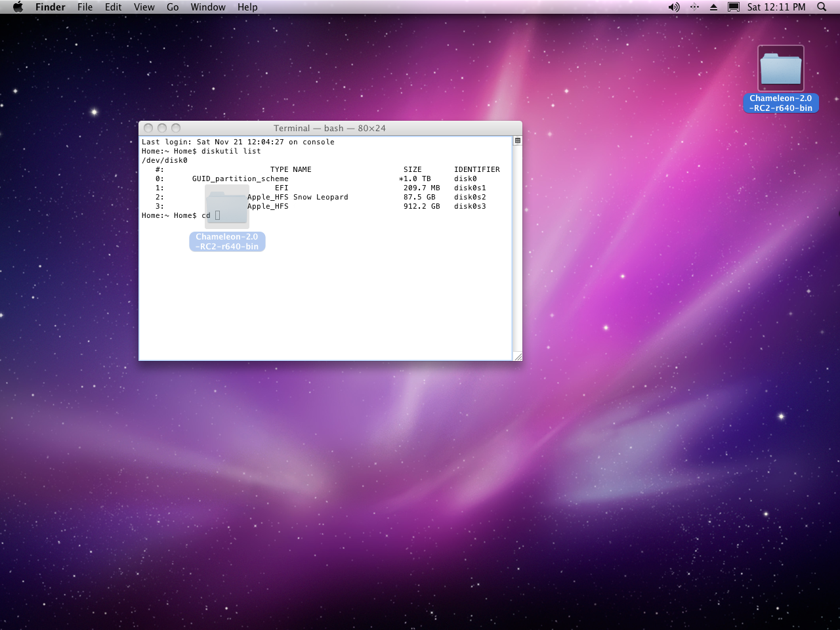Click the '/dev/disk0' line
The width and height of the screenshot is (840, 630).
(165, 160)
